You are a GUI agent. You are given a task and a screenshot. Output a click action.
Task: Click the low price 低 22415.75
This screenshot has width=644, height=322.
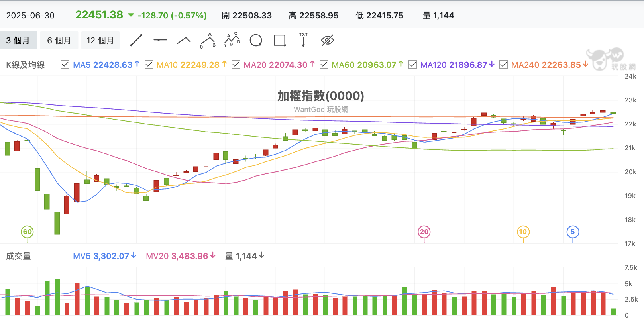click(379, 16)
